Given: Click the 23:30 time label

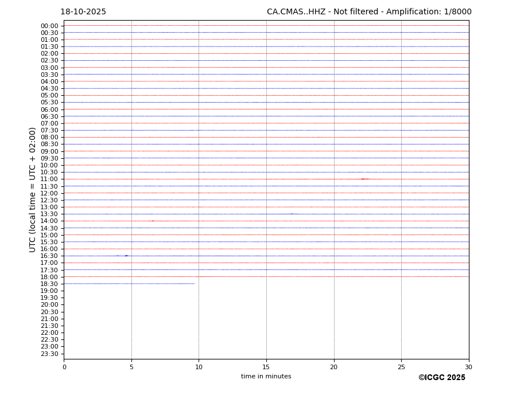Looking at the screenshot, I should tap(49, 354).
